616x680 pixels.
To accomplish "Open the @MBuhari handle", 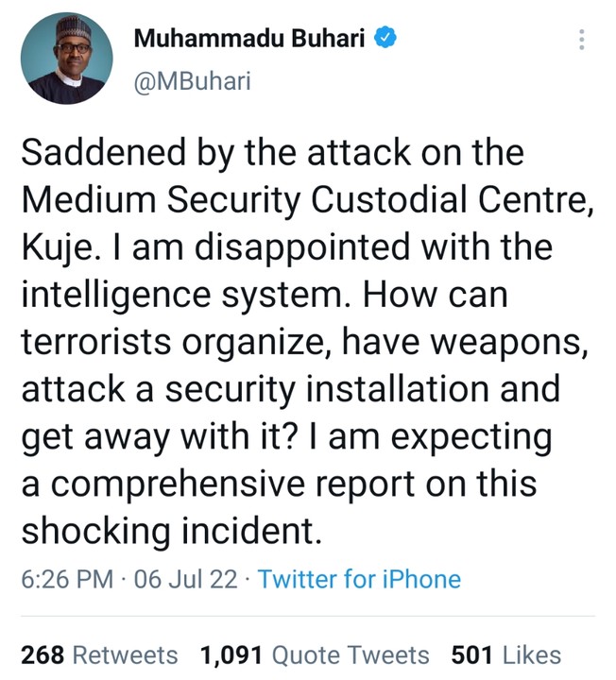I will [193, 81].
